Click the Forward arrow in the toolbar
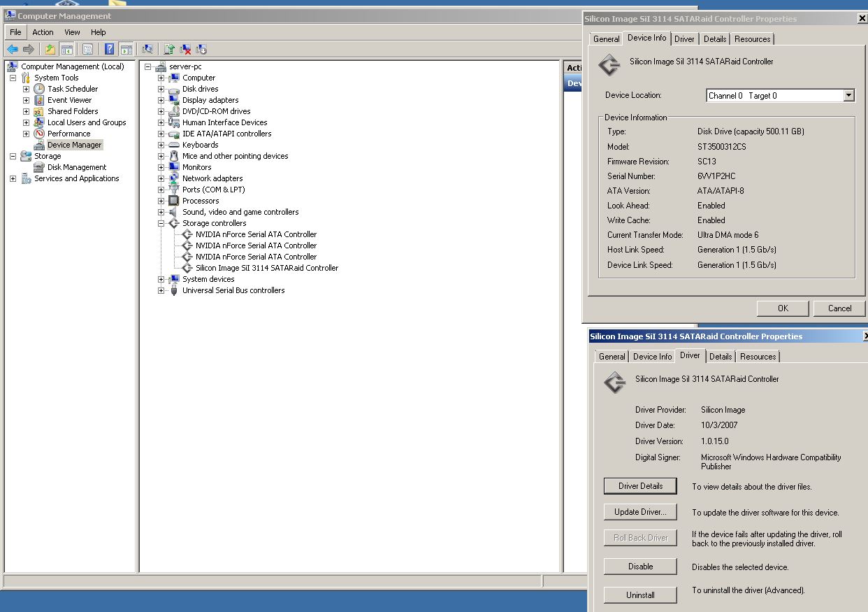Viewport: 868px width, 612px height. coord(29,49)
